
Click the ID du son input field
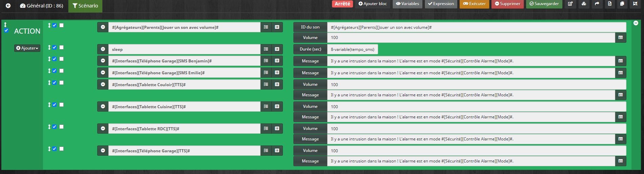(477, 27)
